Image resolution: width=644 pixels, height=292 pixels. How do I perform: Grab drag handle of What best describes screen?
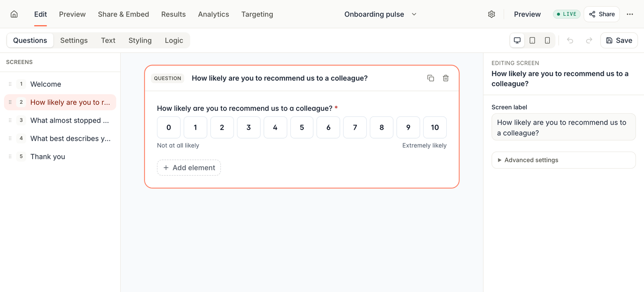click(x=10, y=139)
